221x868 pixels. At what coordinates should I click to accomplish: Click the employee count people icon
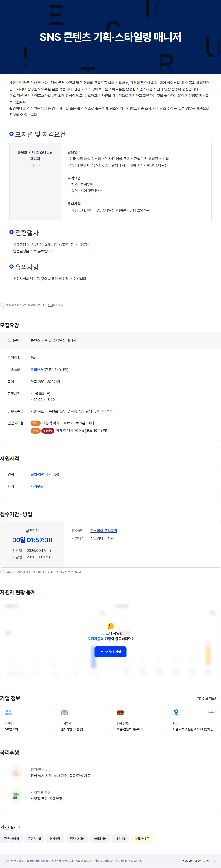pyautogui.click(x=9, y=712)
